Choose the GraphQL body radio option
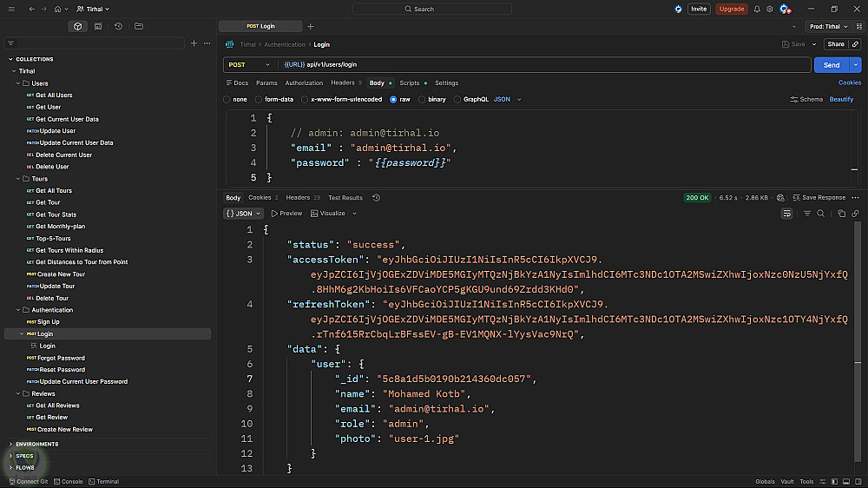Screen dimensions: 868x488 click(x=457, y=100)
